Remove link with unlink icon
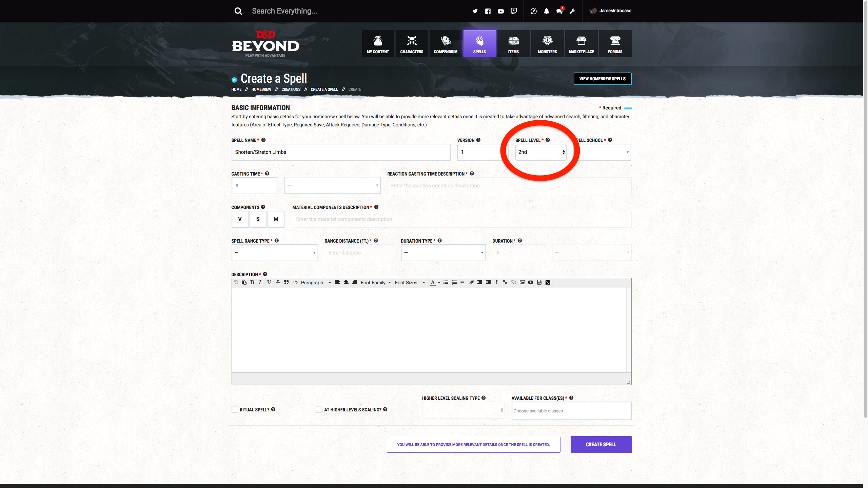Viewport: 868px width, 488px height. 513,282
